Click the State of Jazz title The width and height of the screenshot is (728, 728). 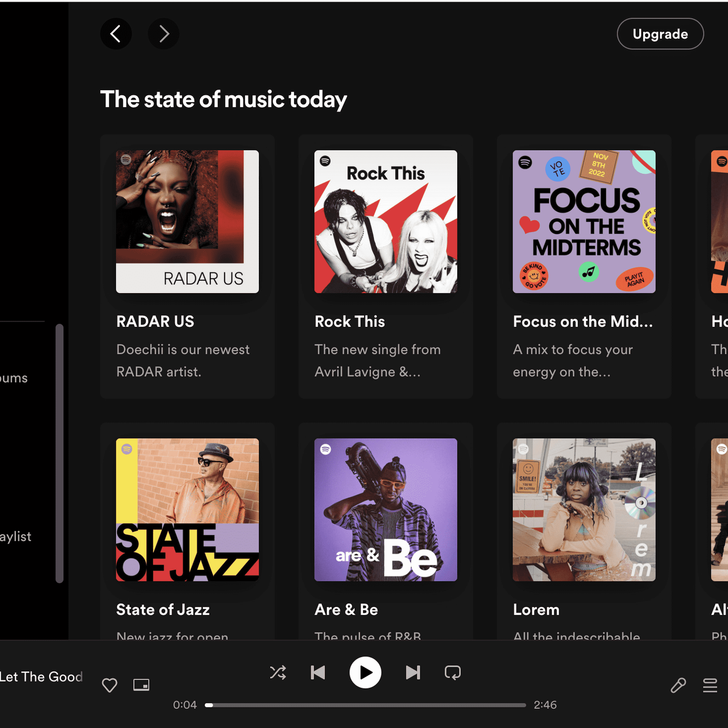(x=163, y=609)
